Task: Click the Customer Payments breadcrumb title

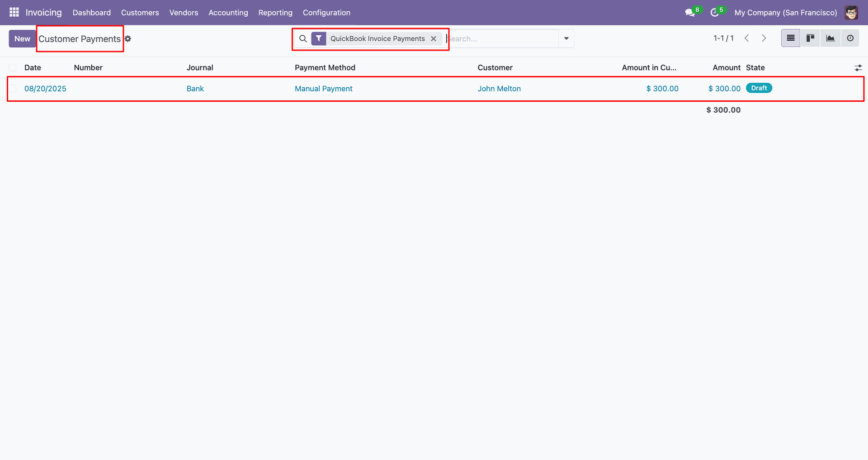Action: [x=80, y=39]
